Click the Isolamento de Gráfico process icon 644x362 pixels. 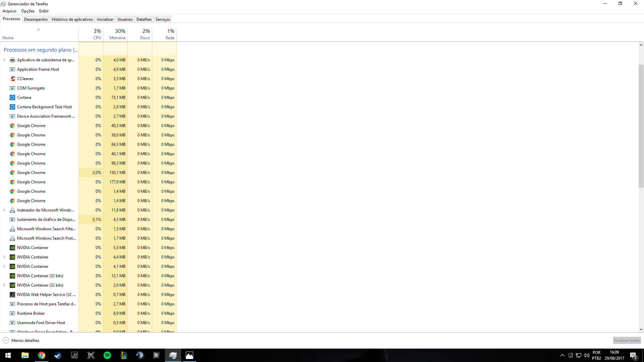tap(12, 220)
